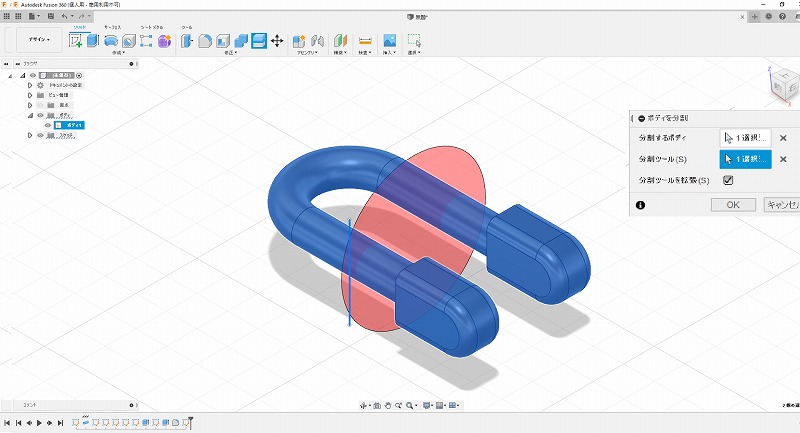This screenshot has width=800, height=433.
Task: Select the Split Body tool icon
Action: 258,40
